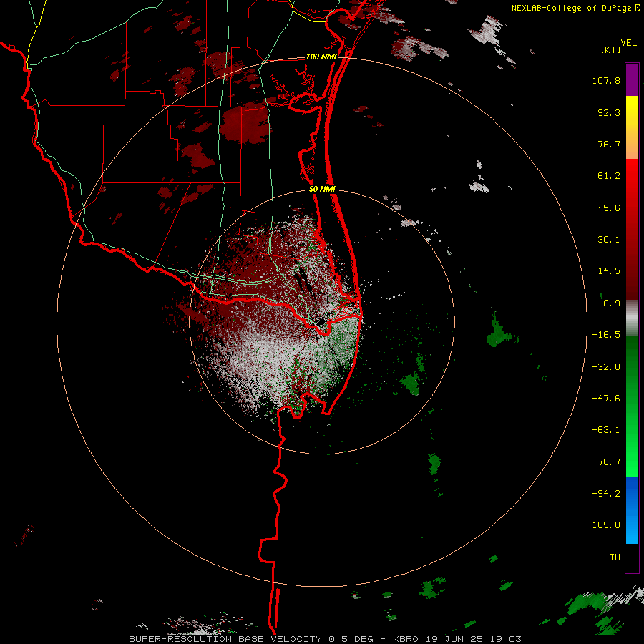
Task: Click the 76.7 legend value
Action: pyautogui.click(x=609, y=144)
